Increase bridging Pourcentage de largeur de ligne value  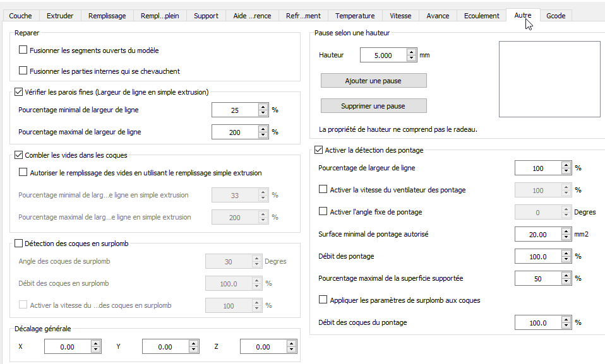click(x=566, y=165)
